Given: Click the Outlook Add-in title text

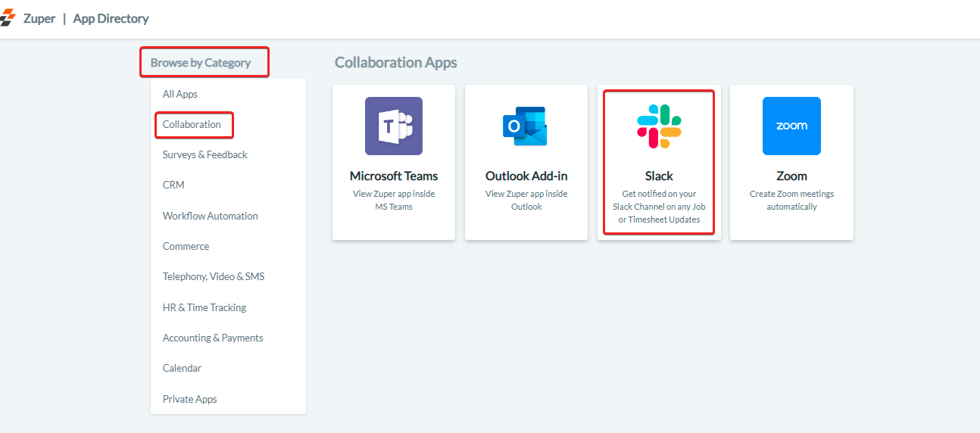Looking at the screenshot, I should click(x=526, y=176).
